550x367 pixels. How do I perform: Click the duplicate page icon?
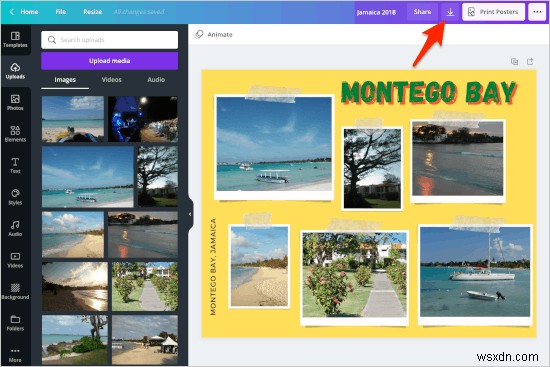(514, 61)
